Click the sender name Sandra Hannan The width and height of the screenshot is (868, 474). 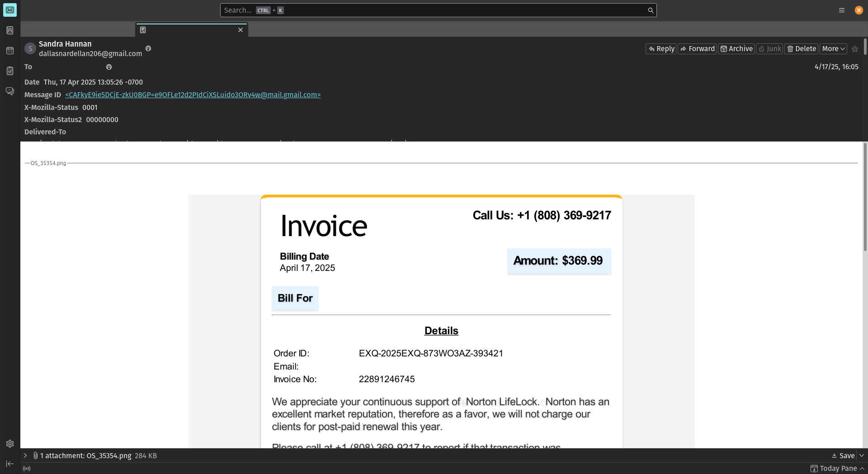tap(65, 44)
